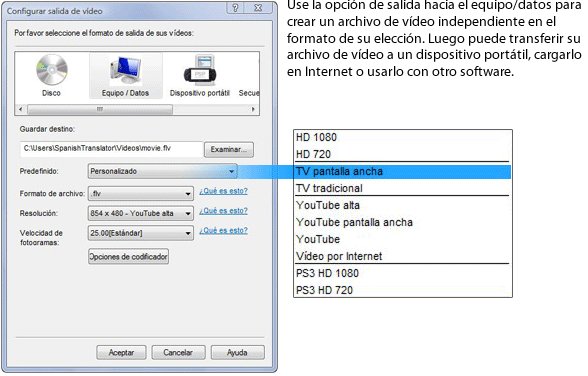Click the Ayuda button
The image size is (588, 376).
pos(237,353)
